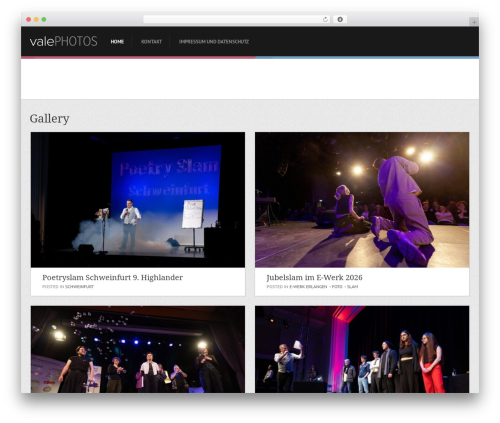Click the green maximize window button

(x=44, y=19)
